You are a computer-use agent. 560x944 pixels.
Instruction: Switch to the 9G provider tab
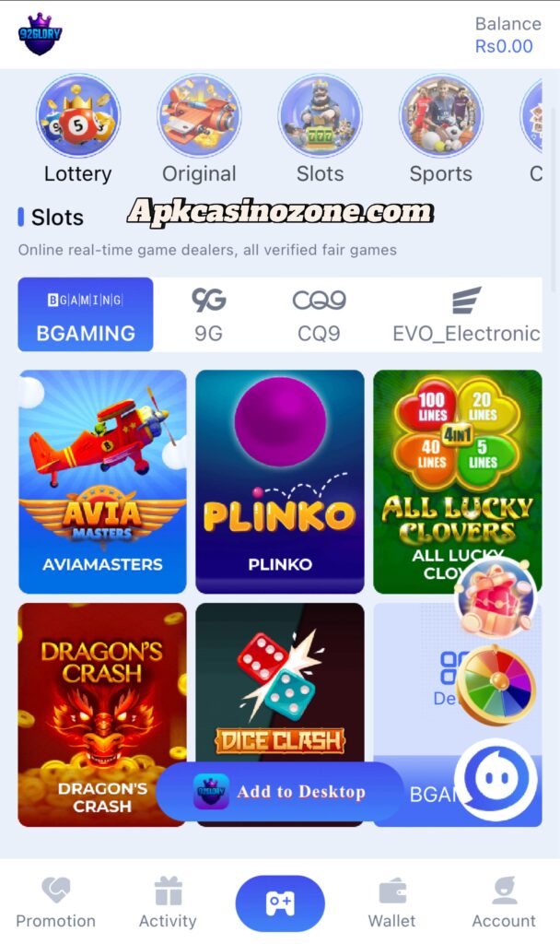[209, 314]
